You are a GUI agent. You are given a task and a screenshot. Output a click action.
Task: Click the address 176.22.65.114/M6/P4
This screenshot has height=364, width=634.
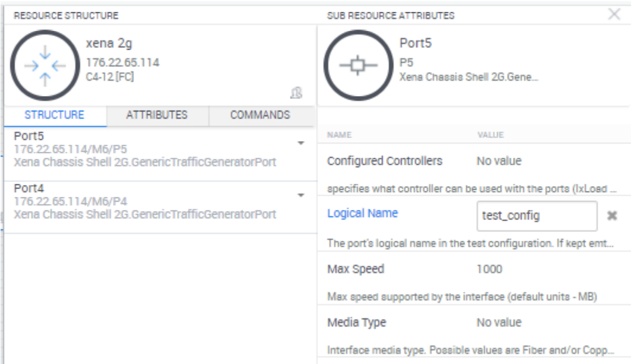[71, 201]
